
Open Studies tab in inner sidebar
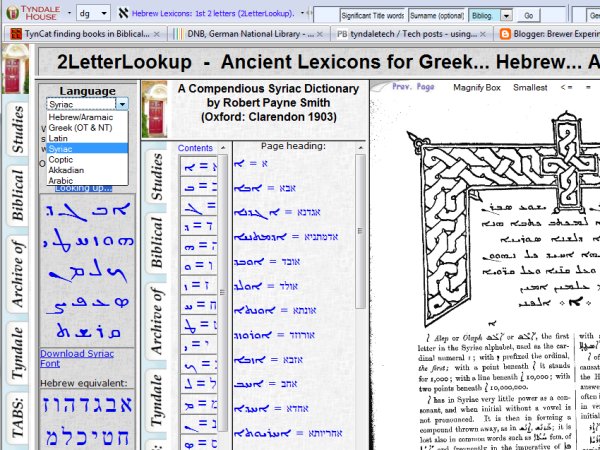[156, 176]
